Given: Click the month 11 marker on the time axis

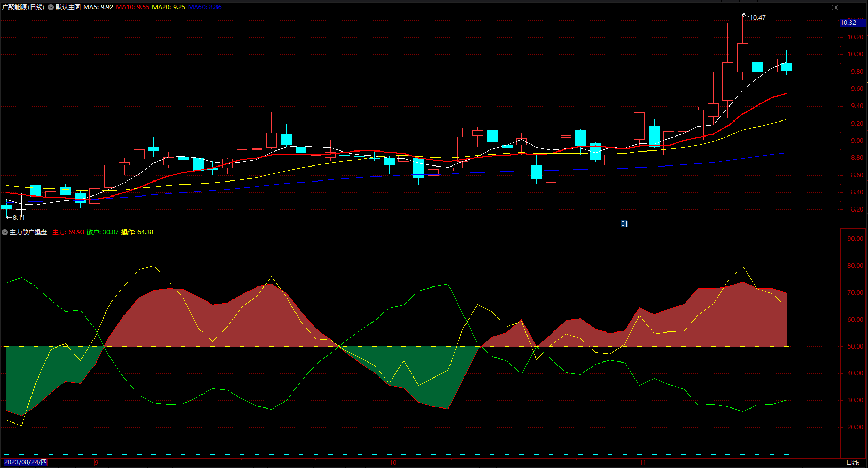Looking at the screenshot, I should [642, 463].
